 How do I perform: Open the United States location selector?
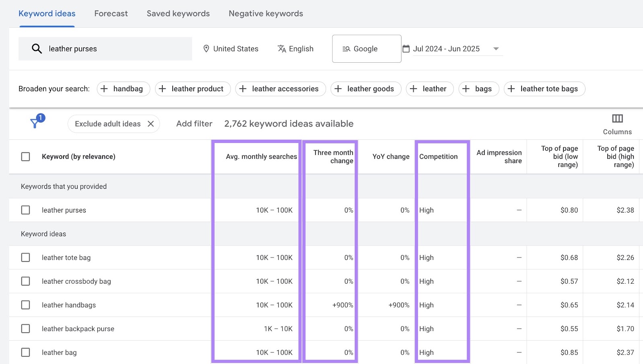pyautogui.click(x=235, y=49)
